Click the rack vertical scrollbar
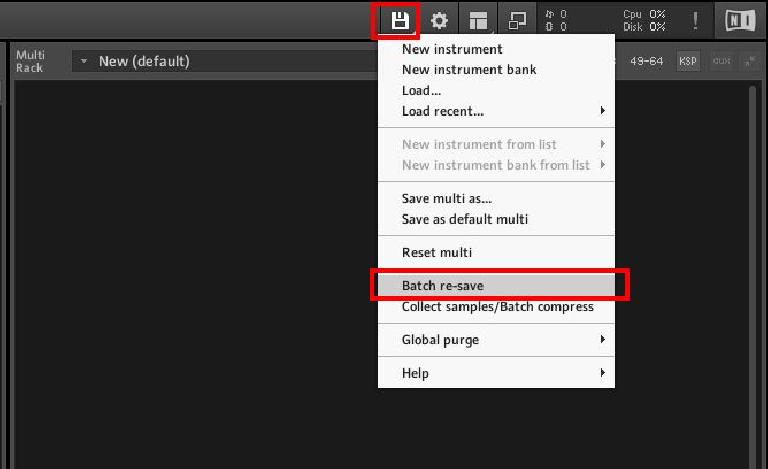The width and height of the screenshot is (768, 469). click(752, 277)
